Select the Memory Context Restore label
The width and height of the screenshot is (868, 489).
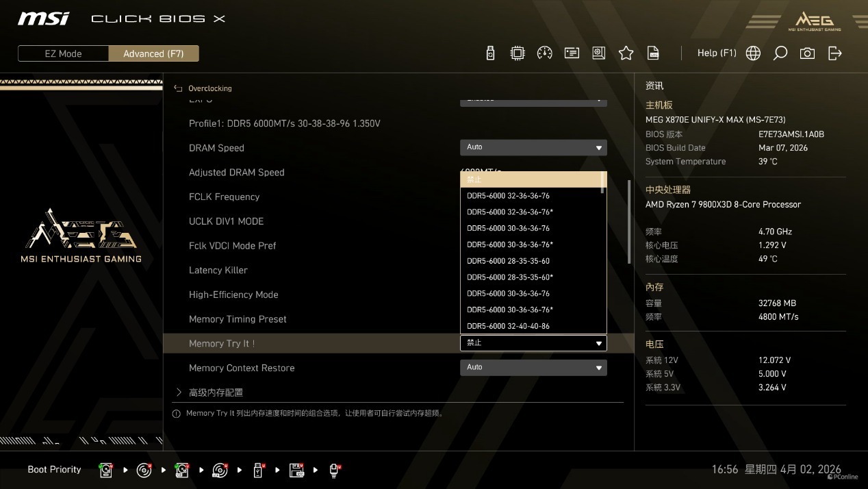click(242, 368)
